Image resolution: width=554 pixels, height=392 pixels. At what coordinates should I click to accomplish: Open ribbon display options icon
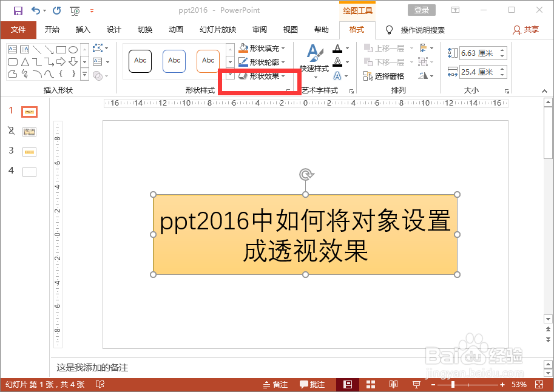(456, 10)
